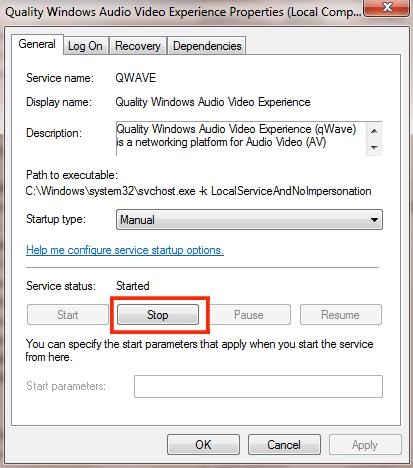The height and width of the screenshot is (468, 413).
Task: Switch to the Dependencies tab
Action: tap(207, 46)
